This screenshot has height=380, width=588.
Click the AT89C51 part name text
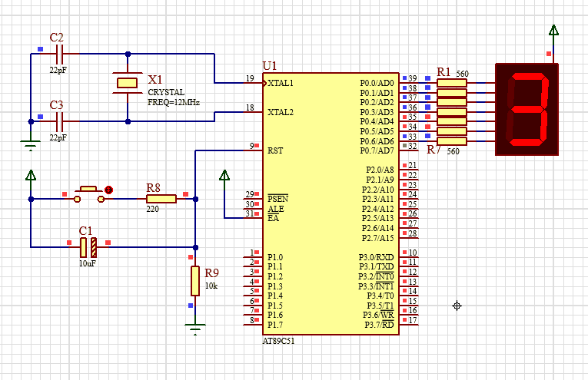coord(278,341)
